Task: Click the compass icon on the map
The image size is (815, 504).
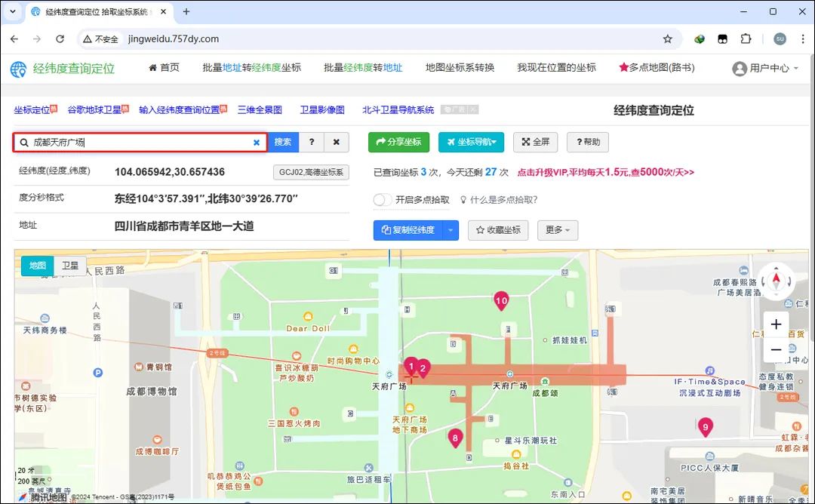Action: [x=776, y=280]
